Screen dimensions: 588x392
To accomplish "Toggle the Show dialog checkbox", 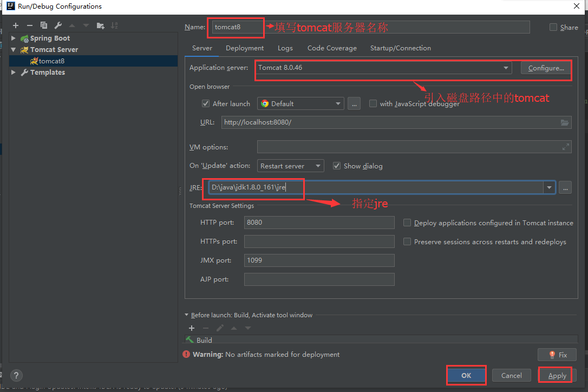I will pyautogui.click(x=337, y=166).
